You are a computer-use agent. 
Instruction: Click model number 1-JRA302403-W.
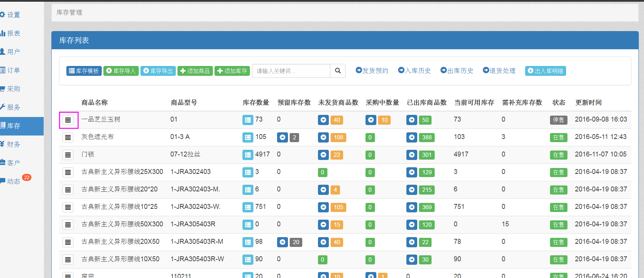pos(195,207)
